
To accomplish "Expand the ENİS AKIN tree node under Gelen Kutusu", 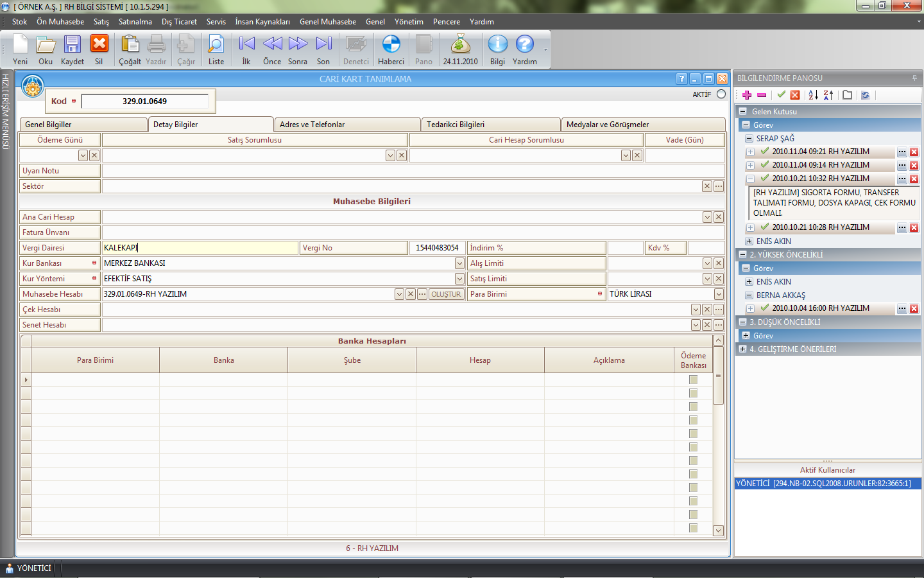I will [x=749, y=241].
